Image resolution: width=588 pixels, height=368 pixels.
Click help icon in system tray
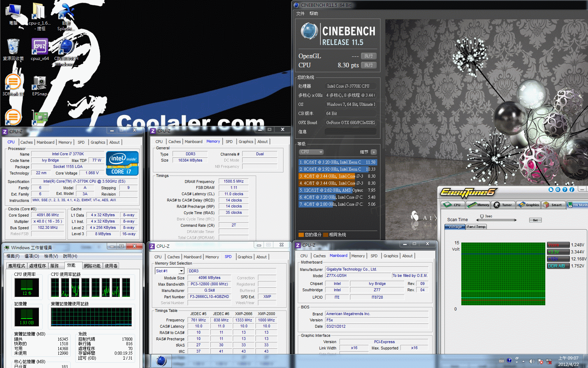click(x=509, y=360)
